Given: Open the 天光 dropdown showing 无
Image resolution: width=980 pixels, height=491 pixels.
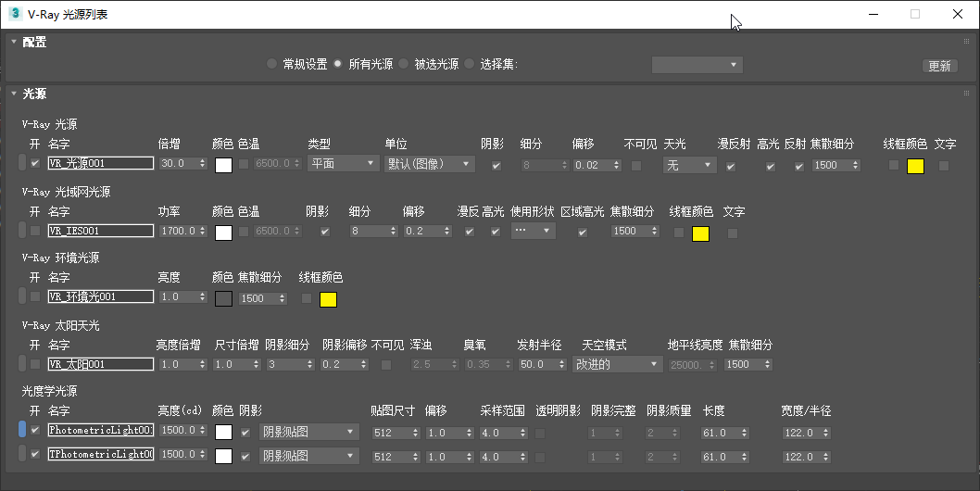Looking at the screenshot, I should point(689,165).
